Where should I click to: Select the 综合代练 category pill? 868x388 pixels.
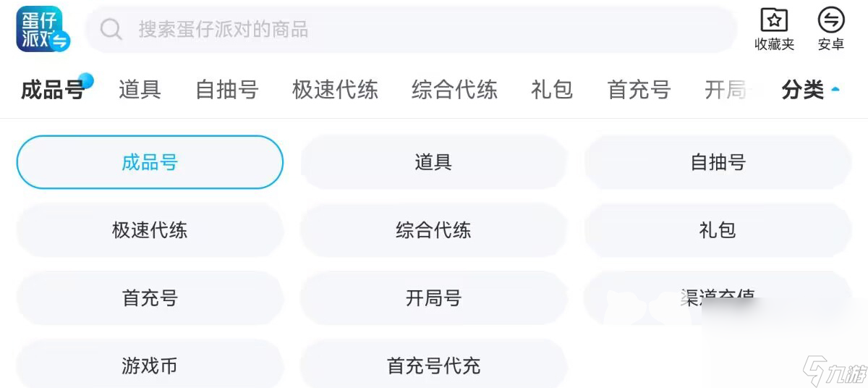[433, 230]
